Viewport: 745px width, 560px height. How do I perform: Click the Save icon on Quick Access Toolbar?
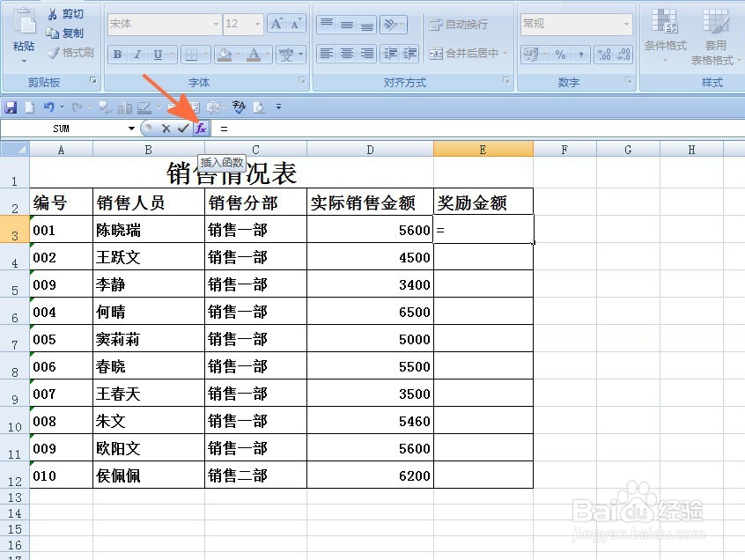pos(11,107)
